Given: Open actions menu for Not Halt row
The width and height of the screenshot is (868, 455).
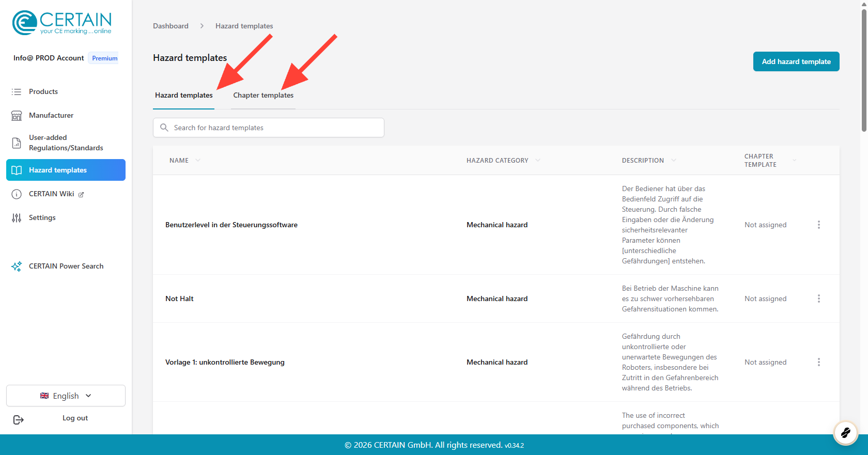Looking at the screenshot, I should (x=819, y=299).
